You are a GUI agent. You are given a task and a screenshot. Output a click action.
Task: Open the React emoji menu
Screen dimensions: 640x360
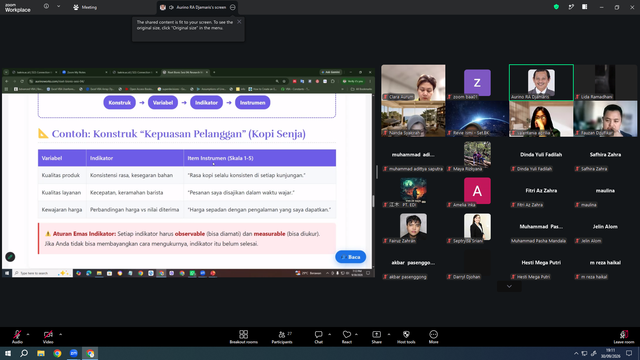click(347, 337)
